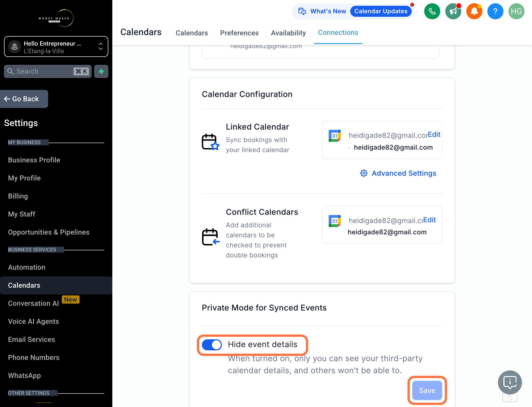The width and height of the screenshot is (532, 407).
Task: Click the location pin account icon
Action: [x=15, y=46]
